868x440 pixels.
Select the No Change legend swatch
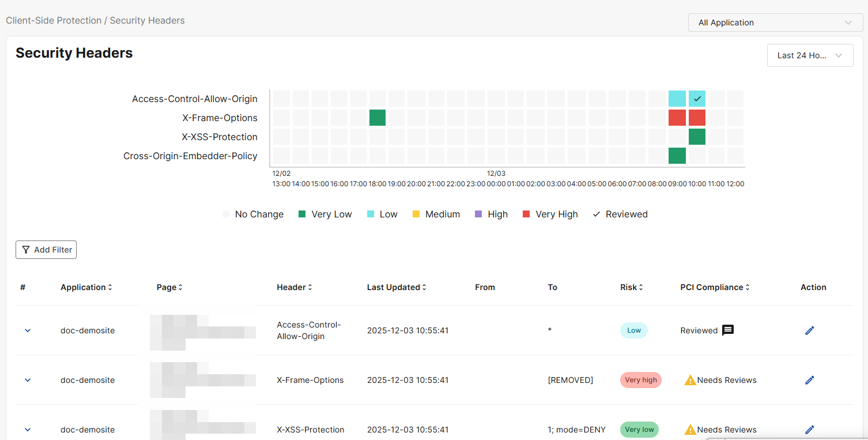226,214
